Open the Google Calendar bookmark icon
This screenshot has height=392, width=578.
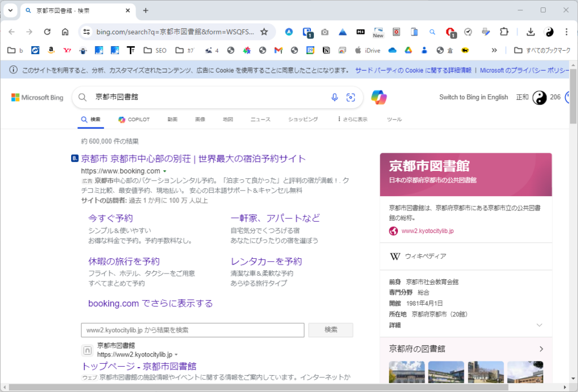click(x=310, y=50)
